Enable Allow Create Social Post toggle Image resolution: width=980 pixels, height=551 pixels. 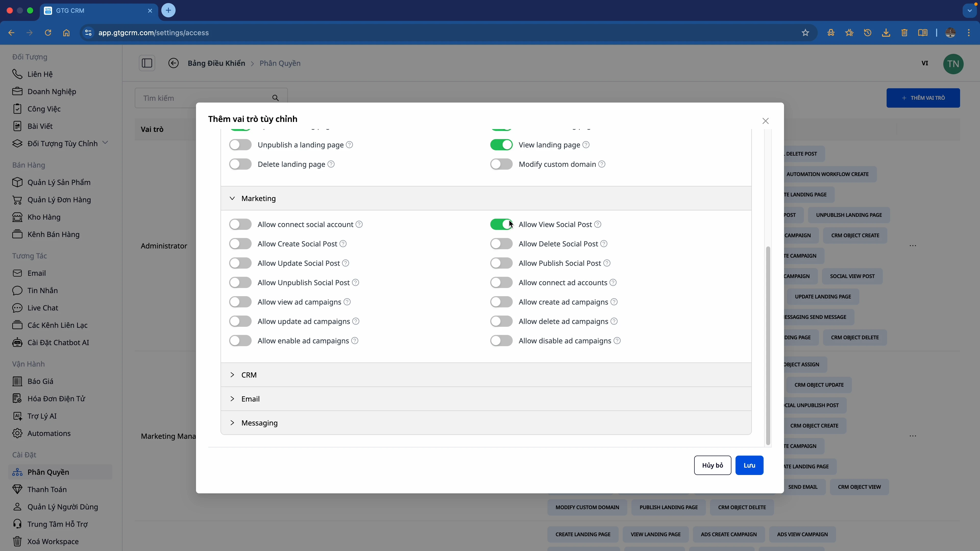[240, 244]
